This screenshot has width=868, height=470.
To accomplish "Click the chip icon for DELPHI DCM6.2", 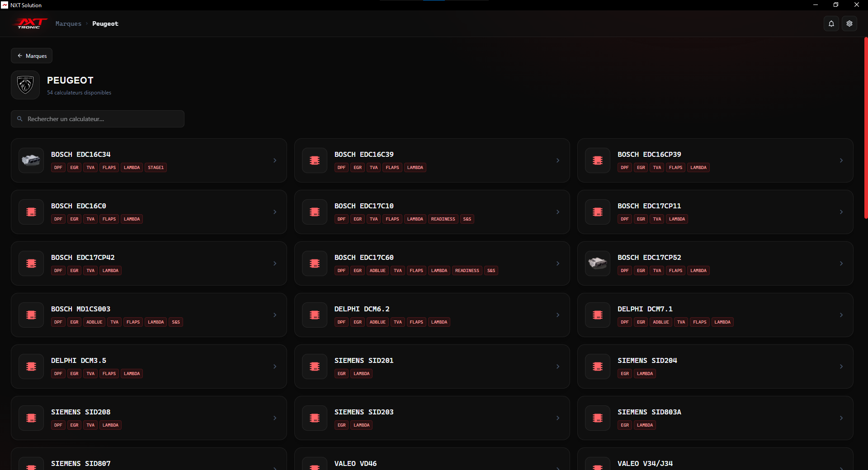I will [315, 315].
